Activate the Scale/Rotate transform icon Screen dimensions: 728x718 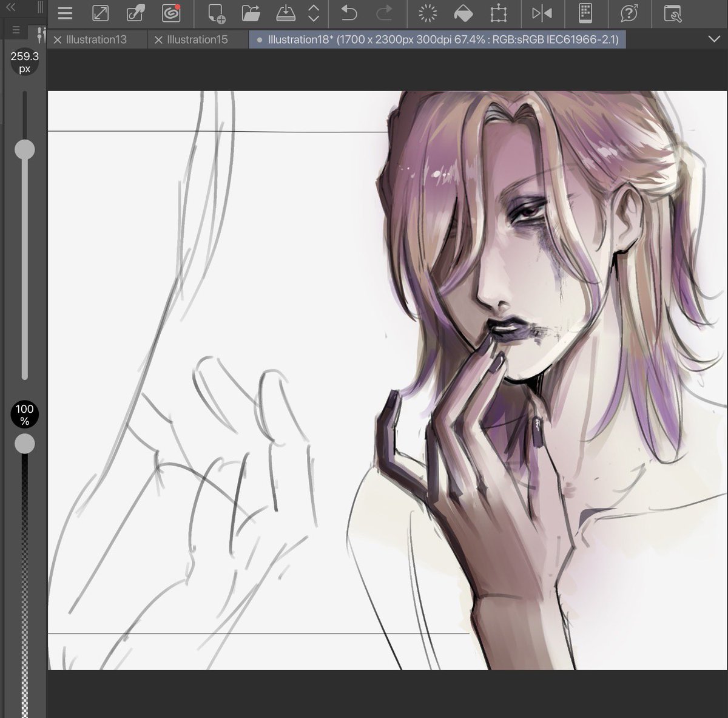498,13
